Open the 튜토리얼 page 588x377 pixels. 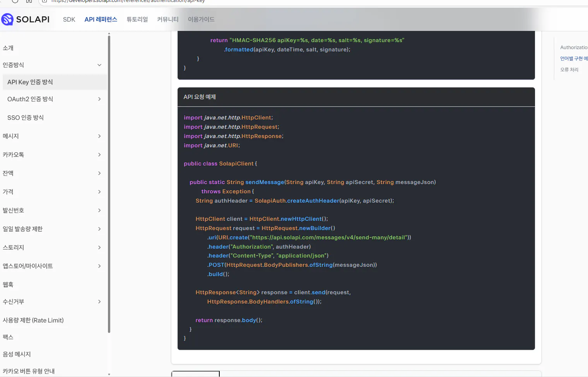(137, 19)
